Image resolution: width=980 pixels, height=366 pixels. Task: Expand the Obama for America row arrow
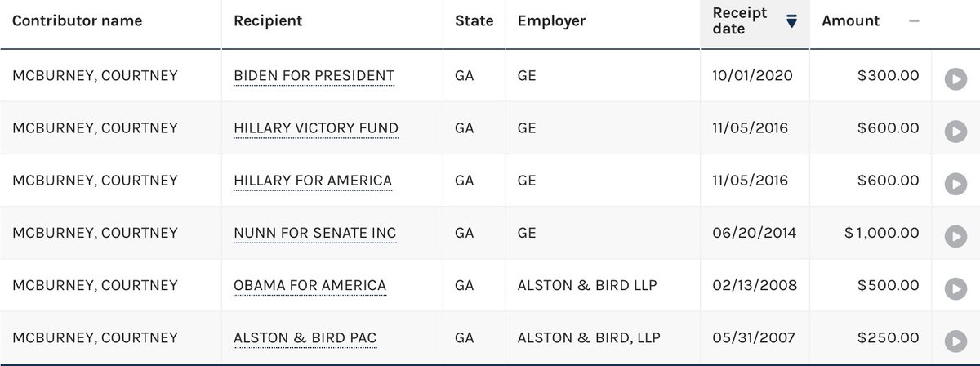pos(955,288)
